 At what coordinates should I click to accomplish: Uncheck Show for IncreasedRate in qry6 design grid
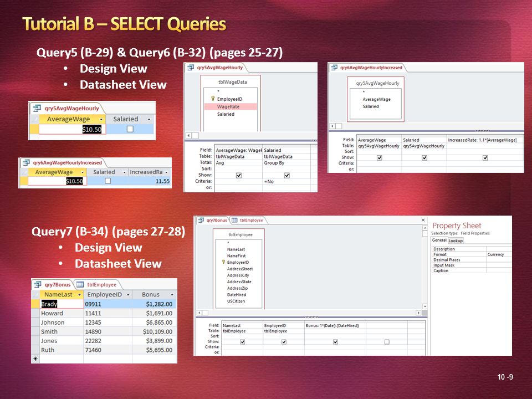[x=485, y=158]
